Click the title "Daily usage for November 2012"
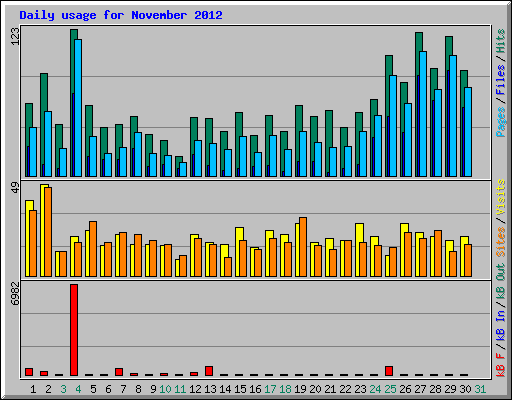Image resolution: width=512 pixels, height=400 pixels. (x=121, y=15)
